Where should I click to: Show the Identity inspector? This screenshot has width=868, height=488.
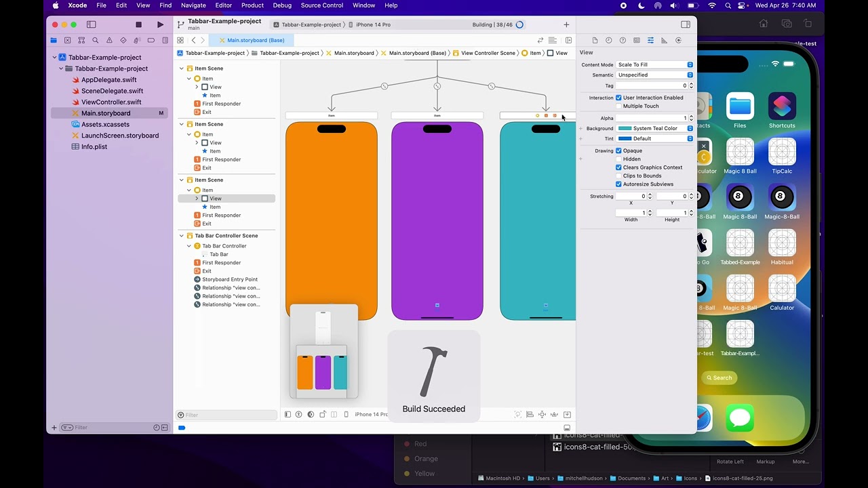[636, 41]
